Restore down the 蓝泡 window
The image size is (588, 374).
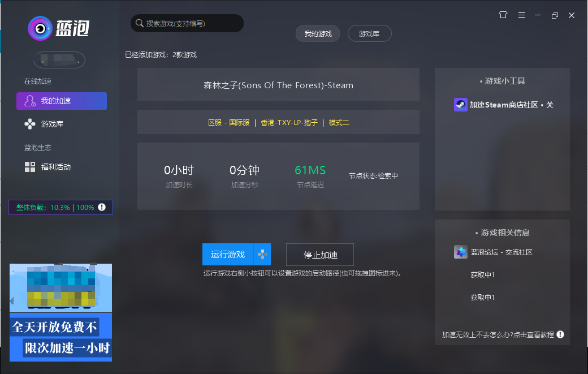click(x=555, y=15)
